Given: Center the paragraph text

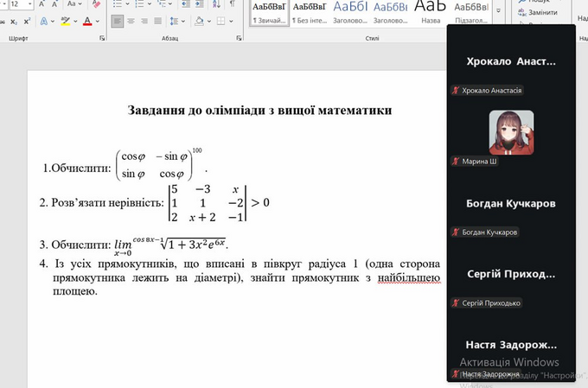Looking at the screenshot, I should click(132, 20).
